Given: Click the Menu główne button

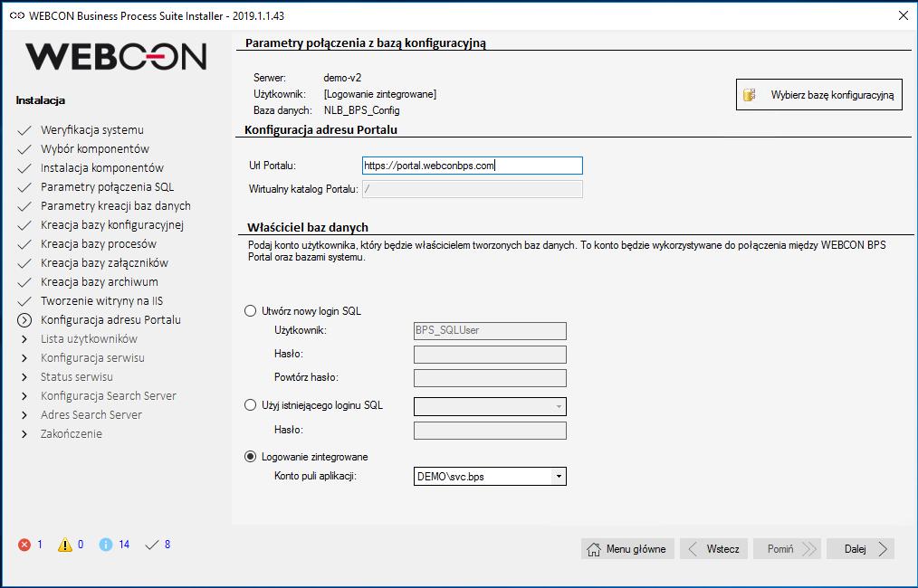Looking at the screenshot, I should 627,549.
